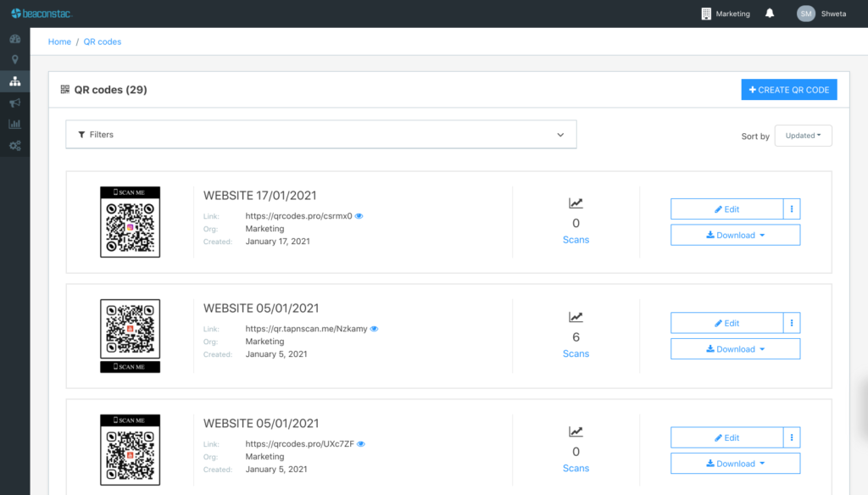Show the qr.tapnscan.me link preview eye
This screenshot has height=495, width=868.
tap(374, 329)
